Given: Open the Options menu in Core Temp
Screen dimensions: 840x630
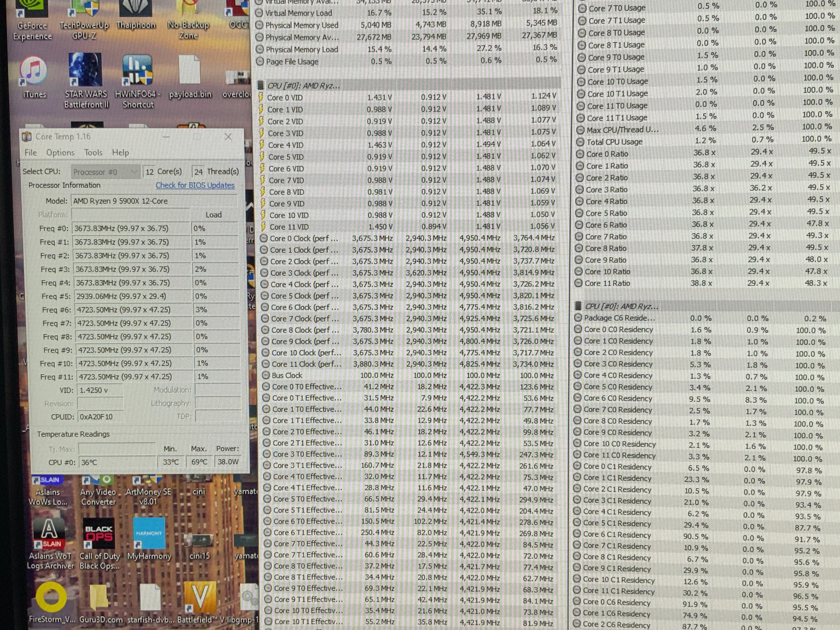Looking at the screenshot, I should pos(60,153).
